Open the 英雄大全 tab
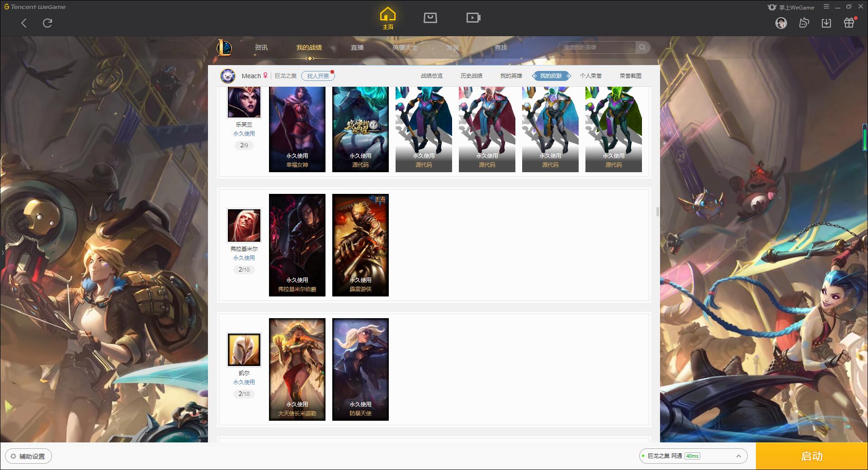868x470 pixels. tap(405, 47)
